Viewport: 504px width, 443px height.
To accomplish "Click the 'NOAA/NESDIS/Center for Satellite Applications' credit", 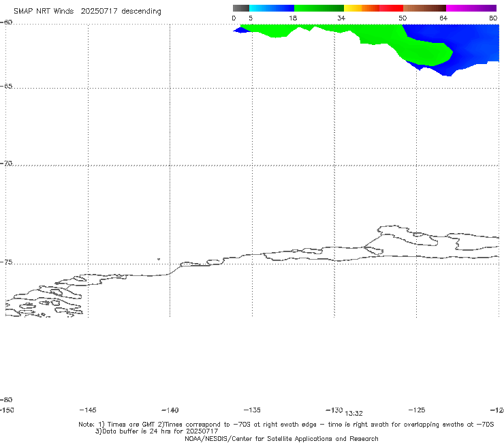I will (x=259, y=438).
